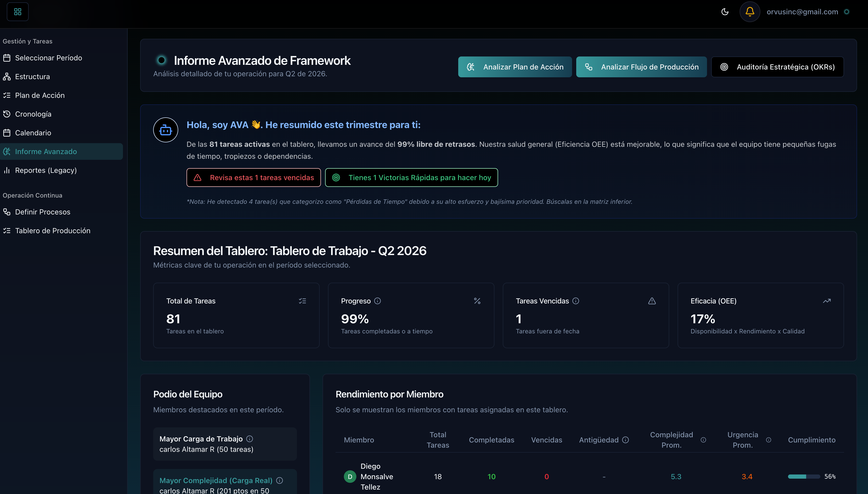Open Tablero de Producción in the sidebar
Viewport: 868px width, 494px height.
point(61,231)
